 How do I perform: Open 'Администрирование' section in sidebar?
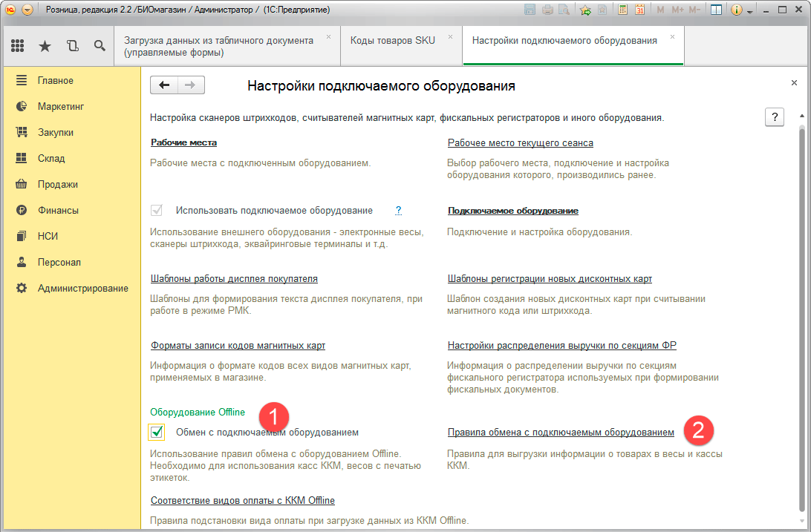(82, 288)
